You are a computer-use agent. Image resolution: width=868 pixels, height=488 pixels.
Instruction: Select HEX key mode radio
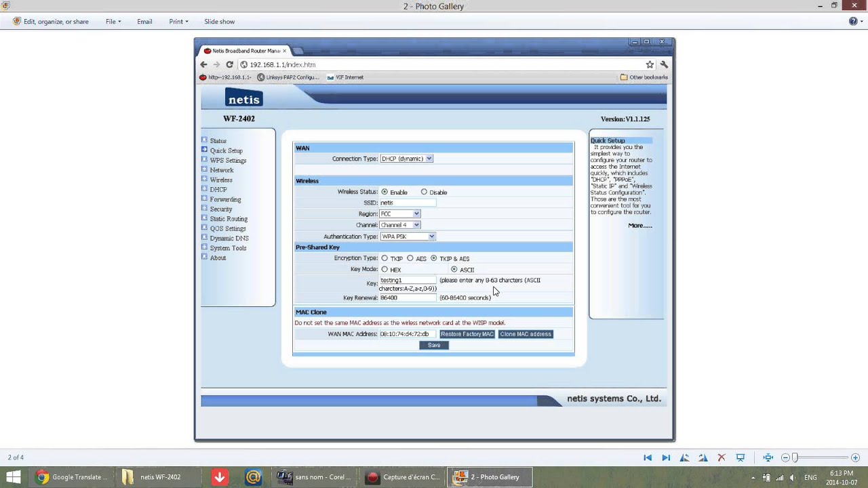[x=384, y=269]
